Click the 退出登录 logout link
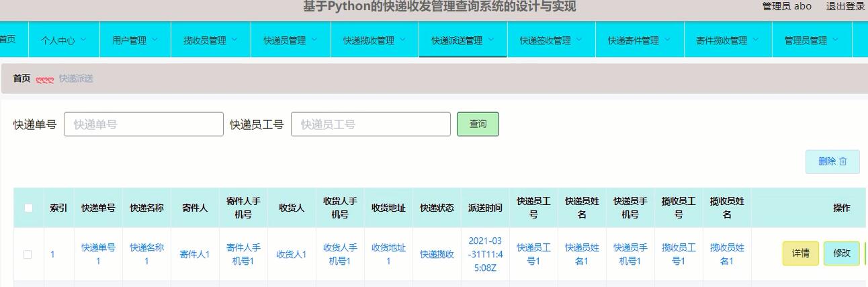Screen dimensions: 868x287 point(845,6)
